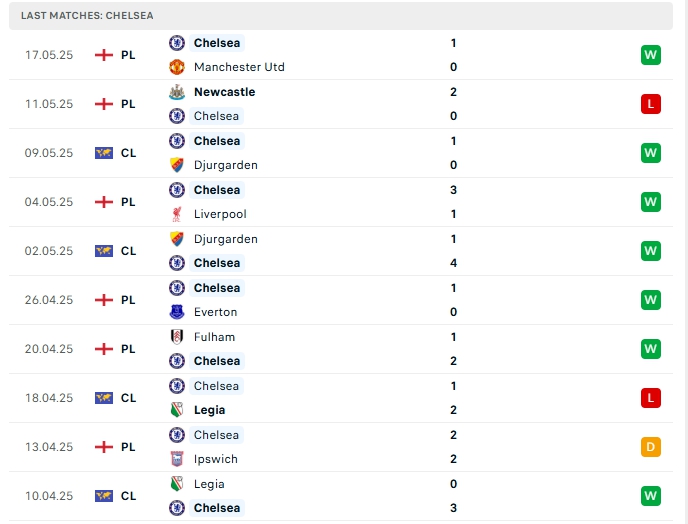Click the red L badge for 18.04.25 Legia match

(651, 398)
